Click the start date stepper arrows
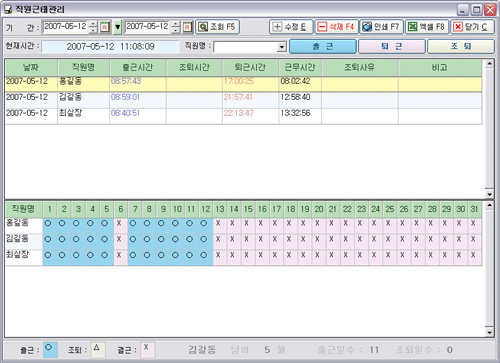Viewport: 500px width, 363px height. 94,27
